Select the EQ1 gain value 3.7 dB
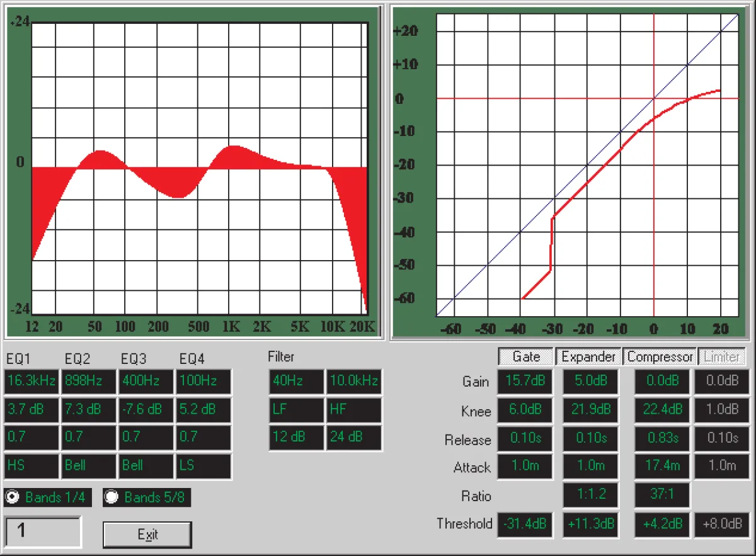756x556 pixels. click(31, 409)
